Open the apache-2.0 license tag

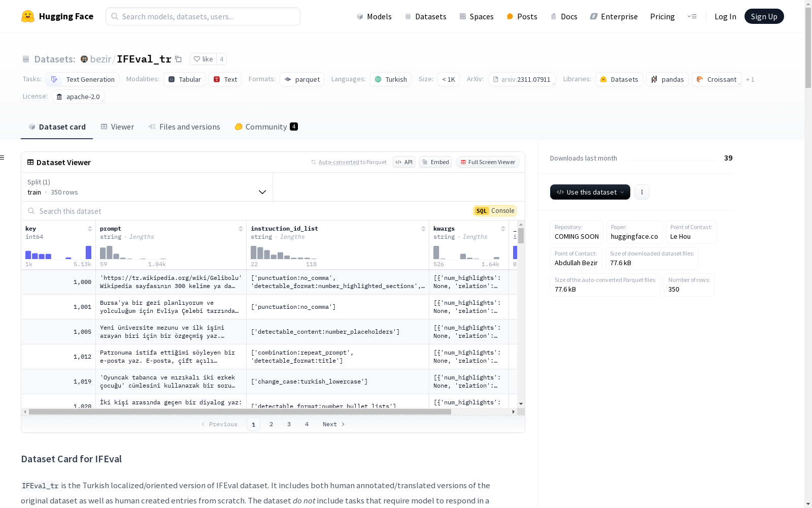(78, 97)
